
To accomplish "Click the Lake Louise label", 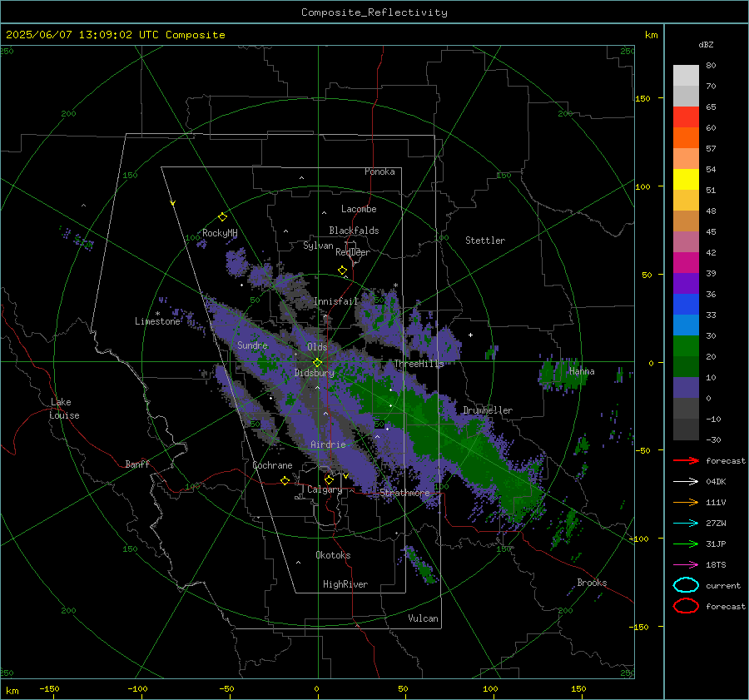I will pos(64,409).
